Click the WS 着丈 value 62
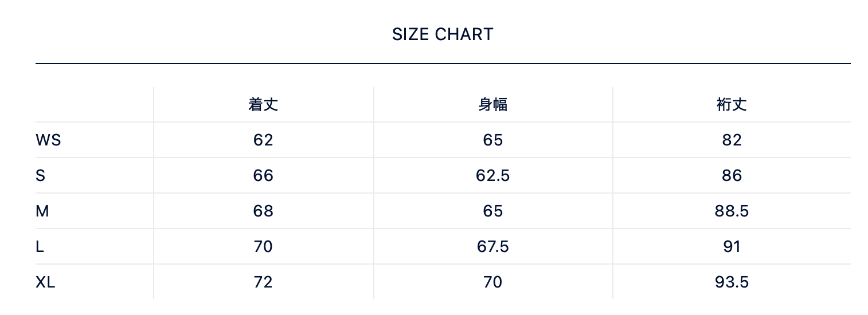868x315 pixels. [x=263, y=140]
